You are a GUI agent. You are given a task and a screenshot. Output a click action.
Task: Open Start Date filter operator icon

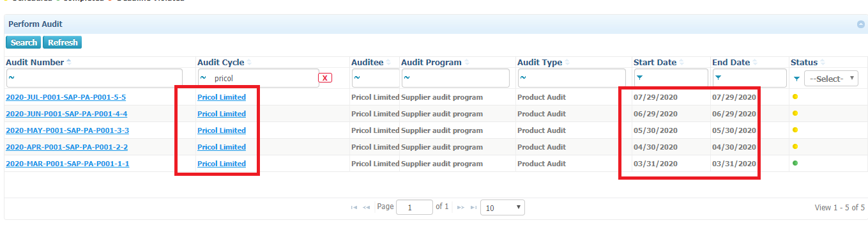pyautogui.click(x=639, y=77)
